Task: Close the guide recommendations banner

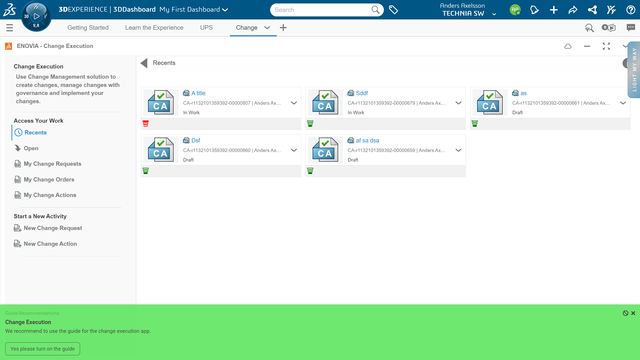Action: 633,313
